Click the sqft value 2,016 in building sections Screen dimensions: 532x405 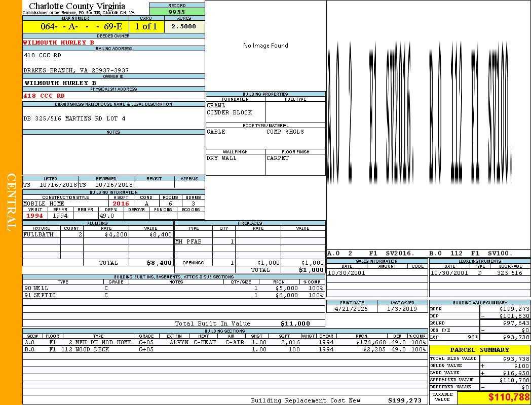pyautogui.click(x=290, y=343)
